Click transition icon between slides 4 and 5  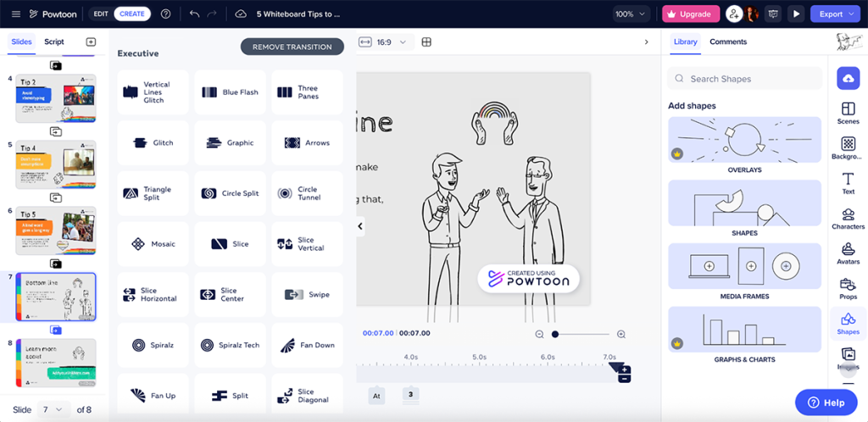tap(56, 131)
